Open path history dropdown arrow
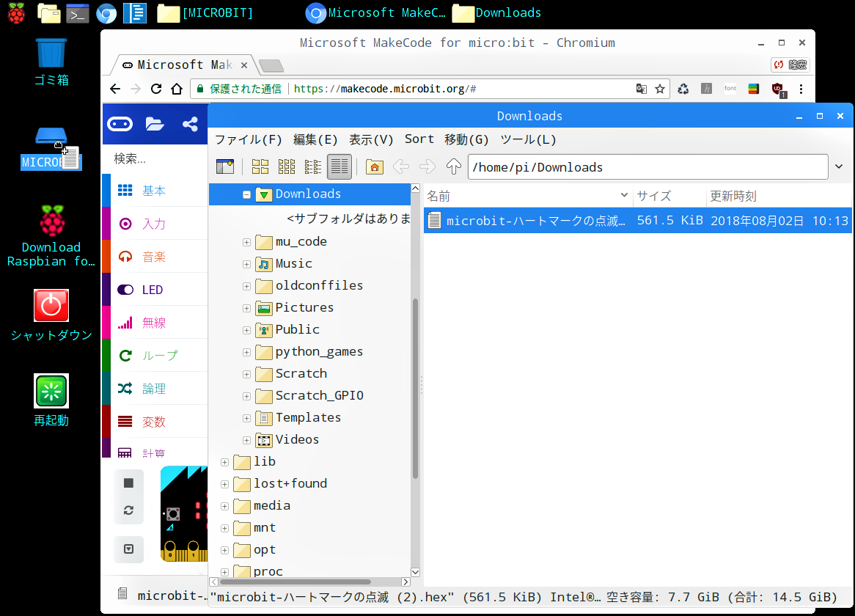 coord(839,166)
